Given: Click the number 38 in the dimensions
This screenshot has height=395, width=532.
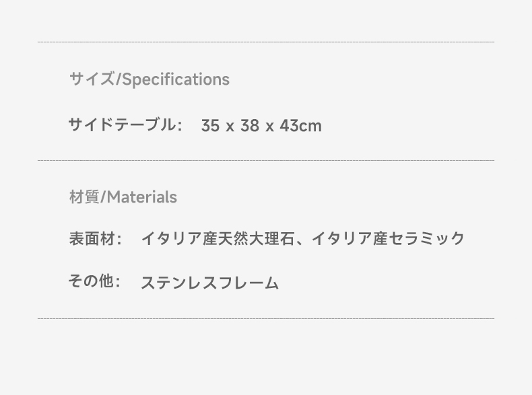Looking at the screenshot, I should point(250,126).
